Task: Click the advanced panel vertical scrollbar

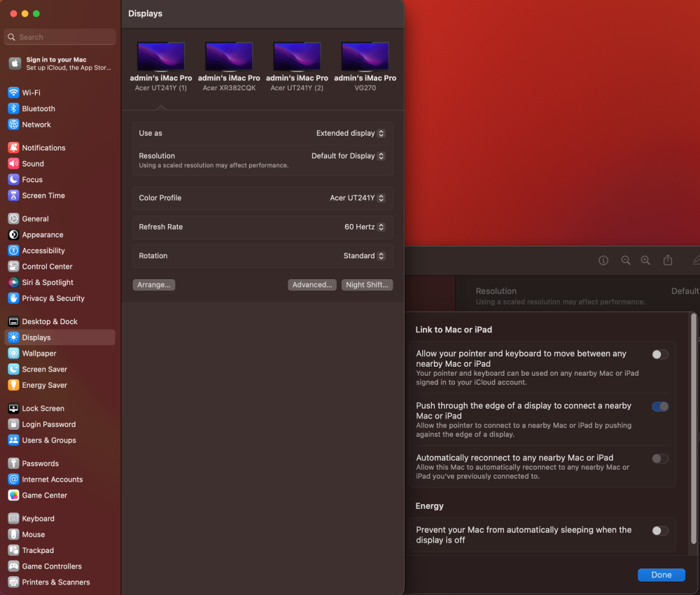Action: [x=693, y=428]
